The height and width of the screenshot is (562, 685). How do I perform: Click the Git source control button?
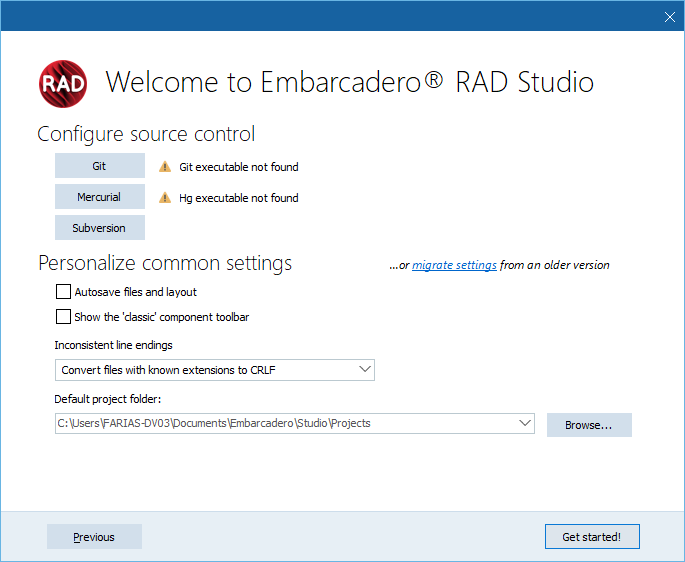100,166
